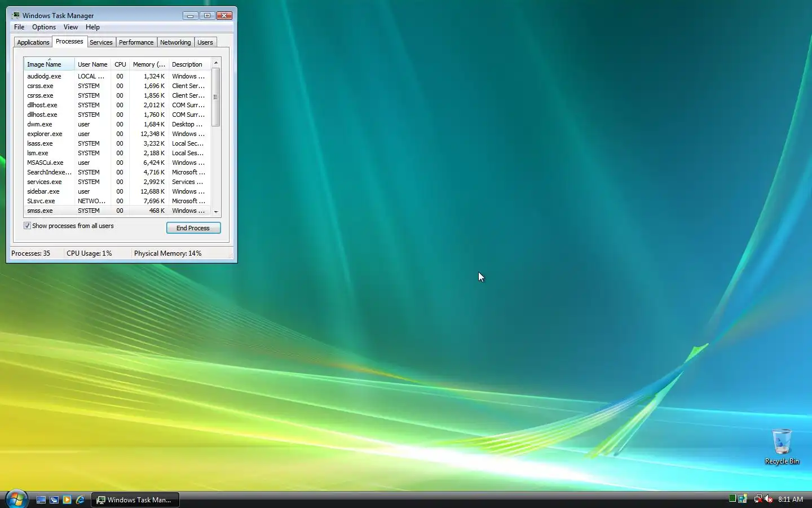The width and height of the screenshot is (812, 508).
Task: Launch Internet Explorer from quick launch
Action: click(x=80, y=500)
